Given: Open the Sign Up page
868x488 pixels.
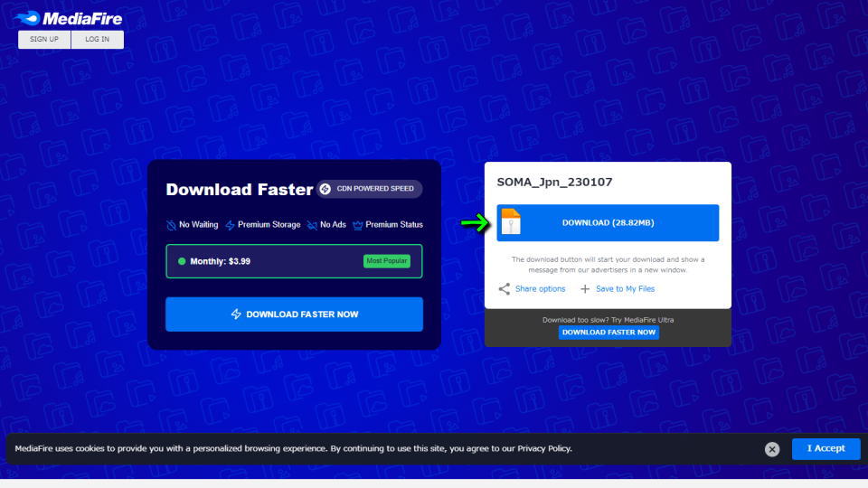Looking at the screenshot, I should 44,39.
